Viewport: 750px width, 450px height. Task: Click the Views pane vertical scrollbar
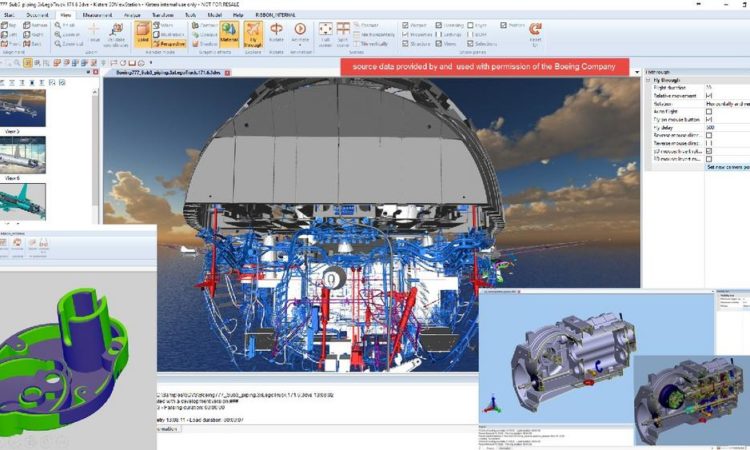click(x=95, y=153)
